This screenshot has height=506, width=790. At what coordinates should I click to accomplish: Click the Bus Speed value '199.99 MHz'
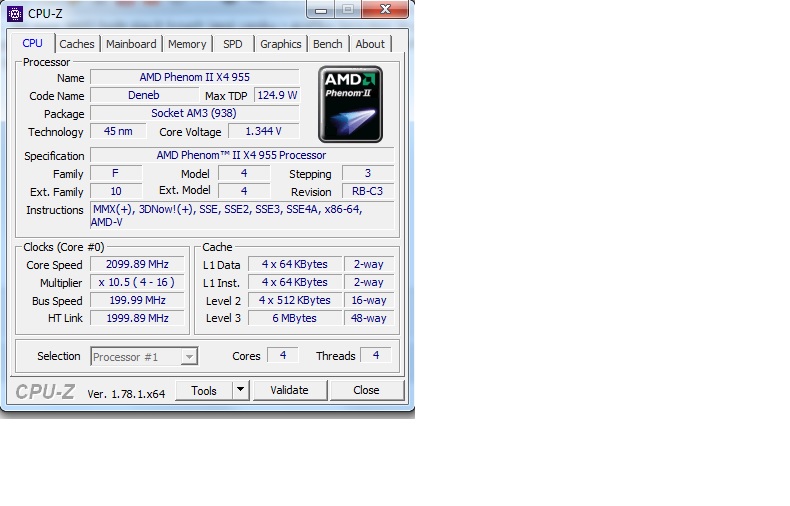137,300
